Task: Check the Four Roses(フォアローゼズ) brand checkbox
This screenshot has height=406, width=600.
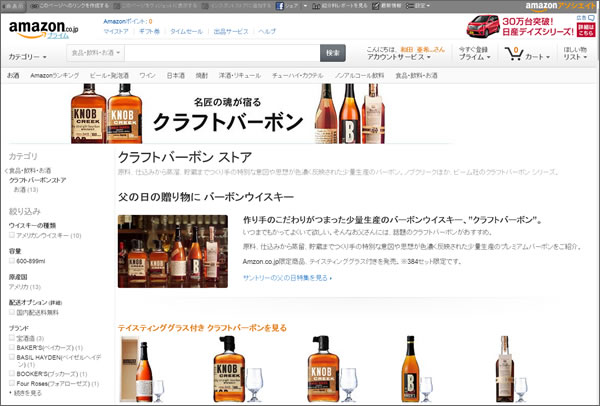Action: (12, 383)
